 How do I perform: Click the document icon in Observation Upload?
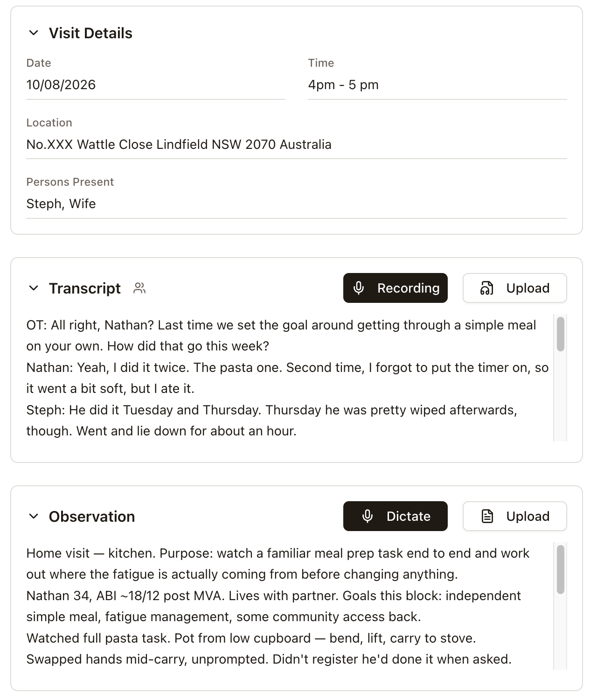pos(487,516)
